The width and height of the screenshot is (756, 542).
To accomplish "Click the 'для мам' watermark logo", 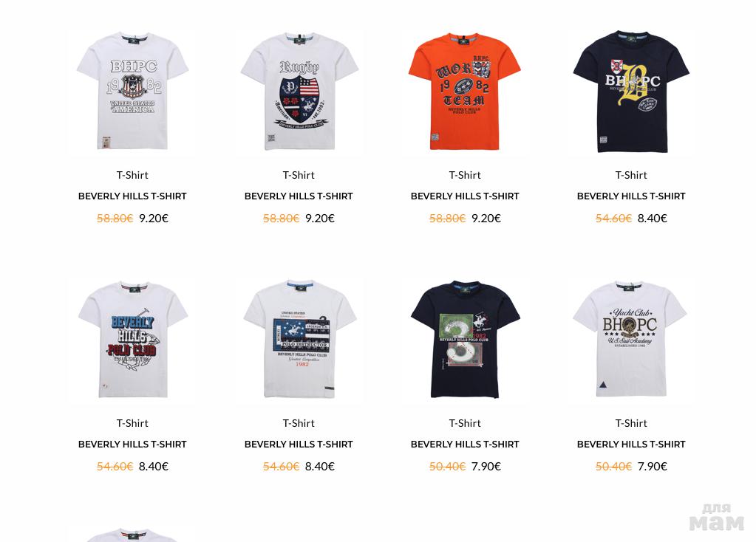I will (x=717, y=518).
